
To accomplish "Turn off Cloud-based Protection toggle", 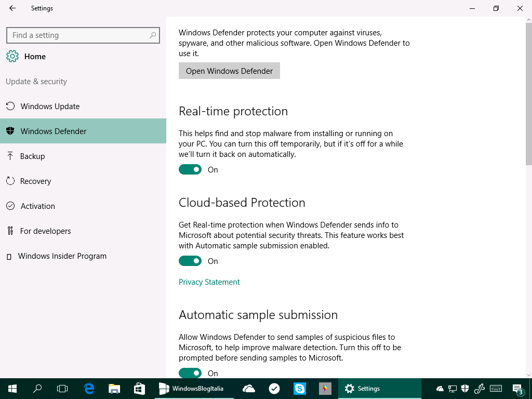I will coord(190,261).
